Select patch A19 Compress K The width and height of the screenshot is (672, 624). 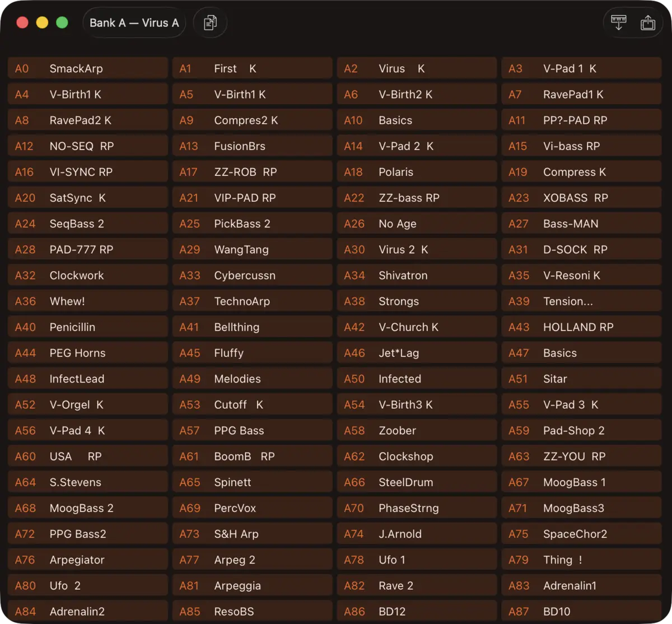point(582,172)
